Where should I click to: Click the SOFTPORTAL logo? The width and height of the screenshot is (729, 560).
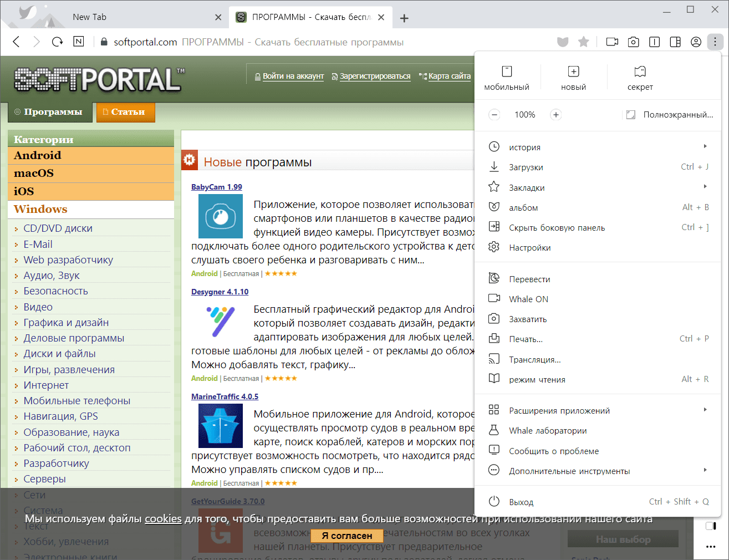coord(99,79)
